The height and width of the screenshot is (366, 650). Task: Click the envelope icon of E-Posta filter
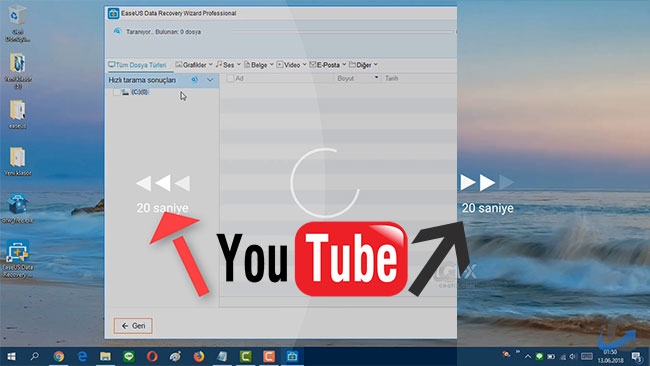(313, 65)
